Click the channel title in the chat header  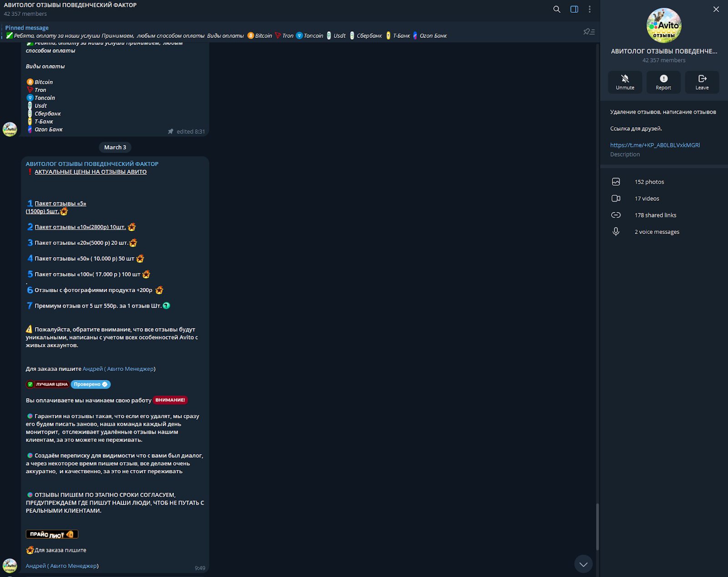(70, 5)
